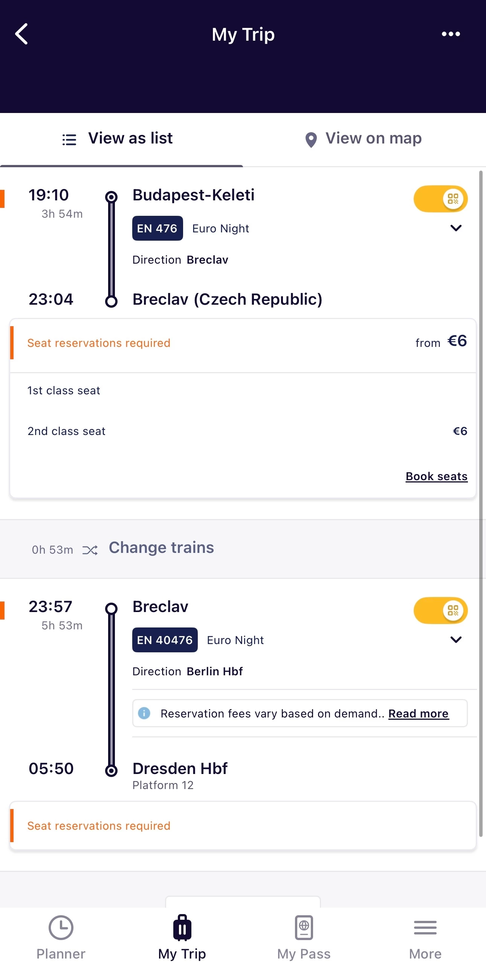Tap the My Trip suitcase icon

coord(182,928)
